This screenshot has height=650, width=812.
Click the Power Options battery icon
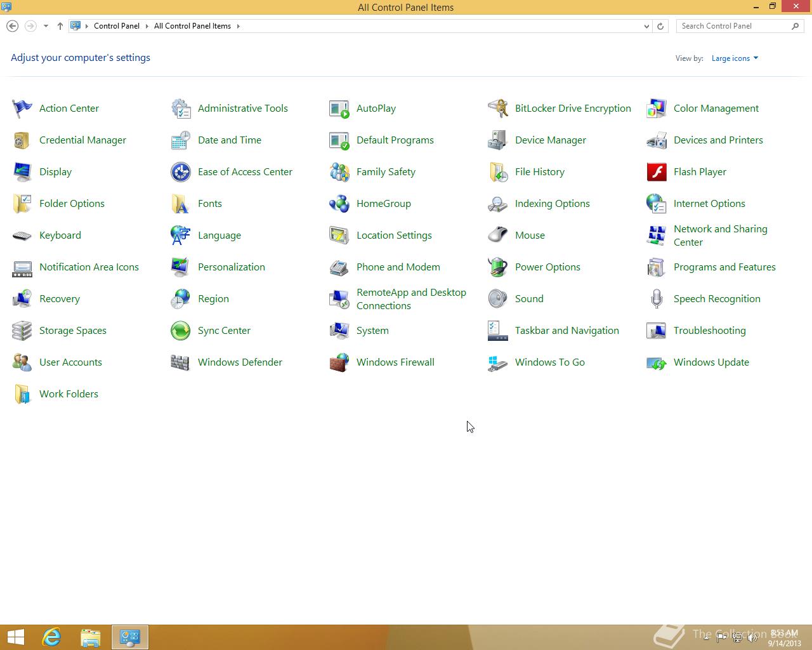(x=498, y=267)
